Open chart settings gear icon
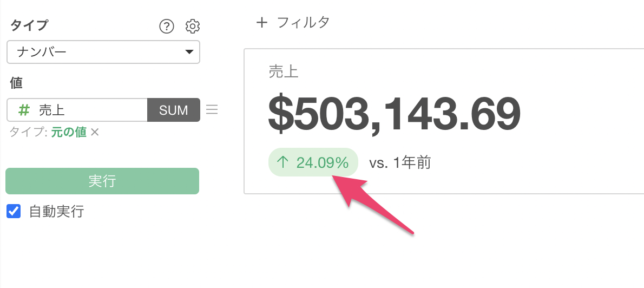This screenshot has width=644, height=288. [x=193, y=26]
